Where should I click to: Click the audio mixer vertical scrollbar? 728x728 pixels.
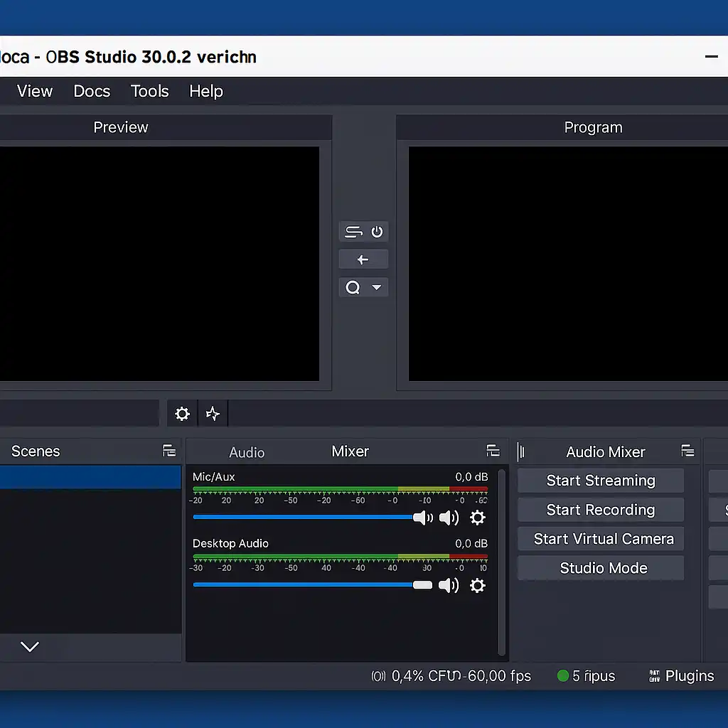[x=501, y=563]
